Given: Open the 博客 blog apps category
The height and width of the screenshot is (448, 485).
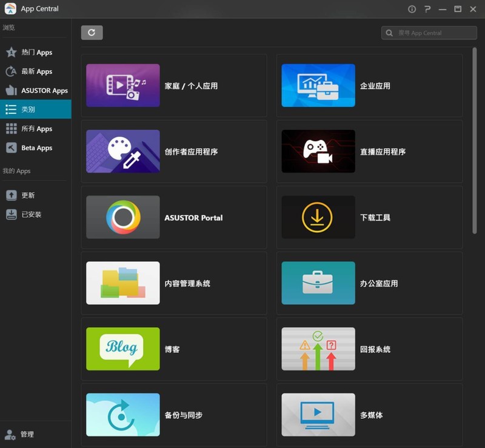Looking at the screenshot, I should point(174,349).
